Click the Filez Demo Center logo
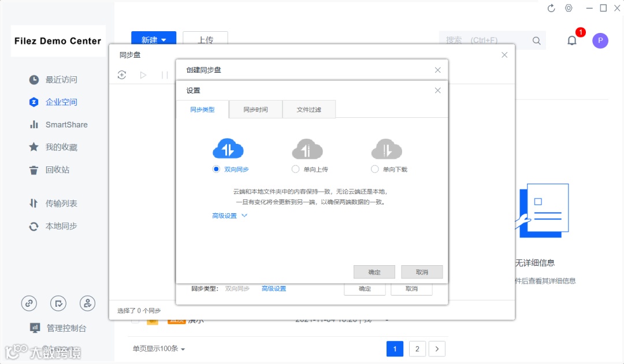 [x=58, y=41]
